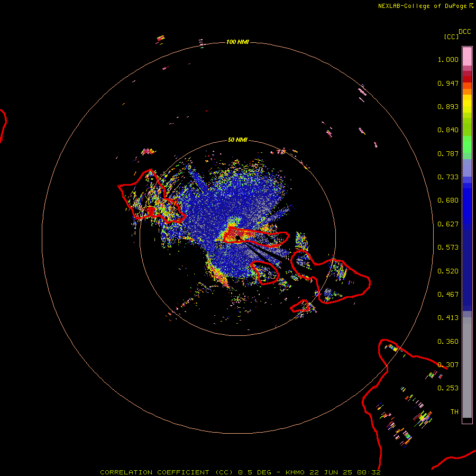Viewport: 476px width, 476px height.
Task: Click the 0.360 legend value
Action: pyautogui.click(x=448, y=342)
